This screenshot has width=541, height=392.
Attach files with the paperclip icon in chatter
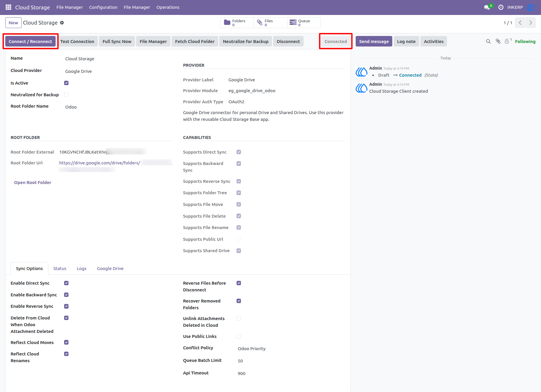click(x=498, y=42)
